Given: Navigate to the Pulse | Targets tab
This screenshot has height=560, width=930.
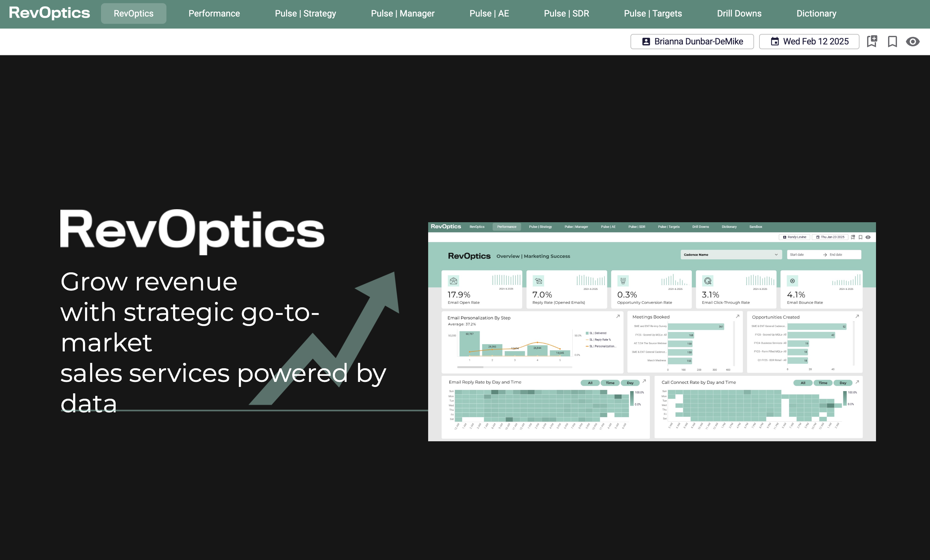Looking at the screenshot, I should coord(653,14).
